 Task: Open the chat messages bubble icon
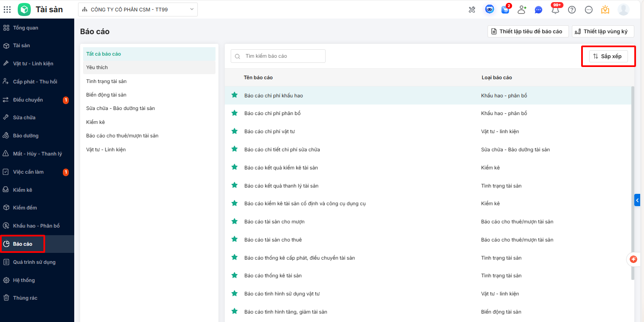point(539,10)
